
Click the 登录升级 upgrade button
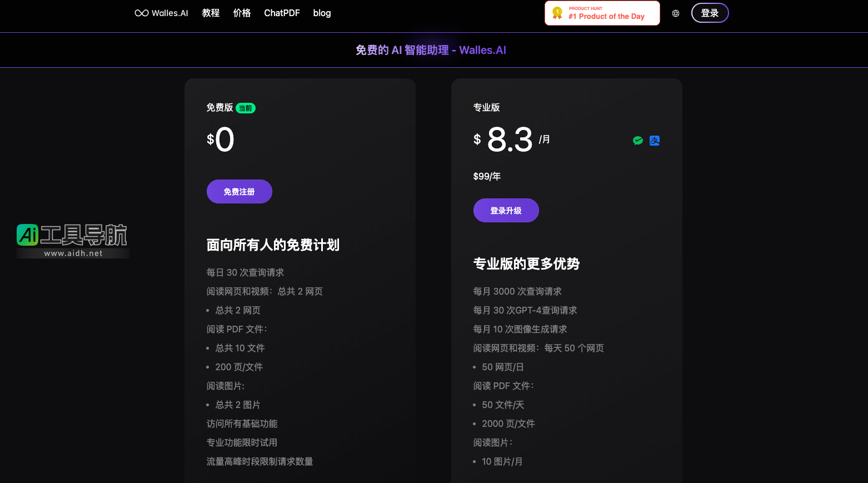(x=506, y=211)
